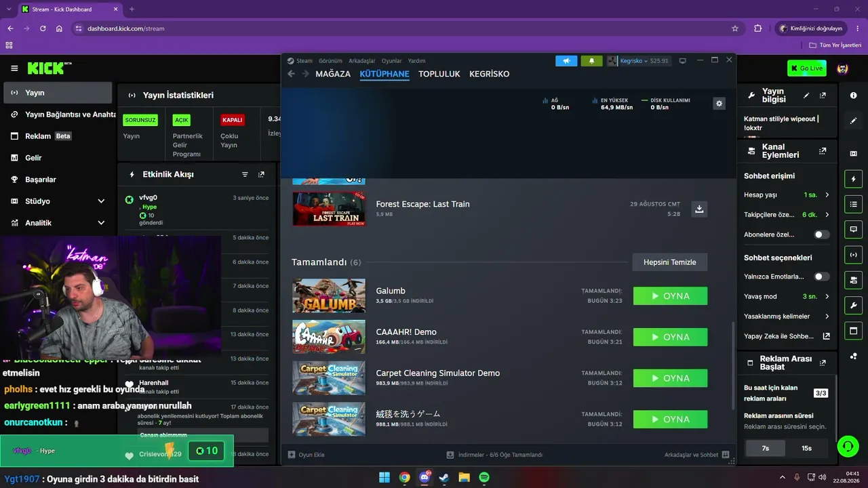Open Takipçilere özel setting chevron
This screenshot has height=488, width=868.
point(827,215)
